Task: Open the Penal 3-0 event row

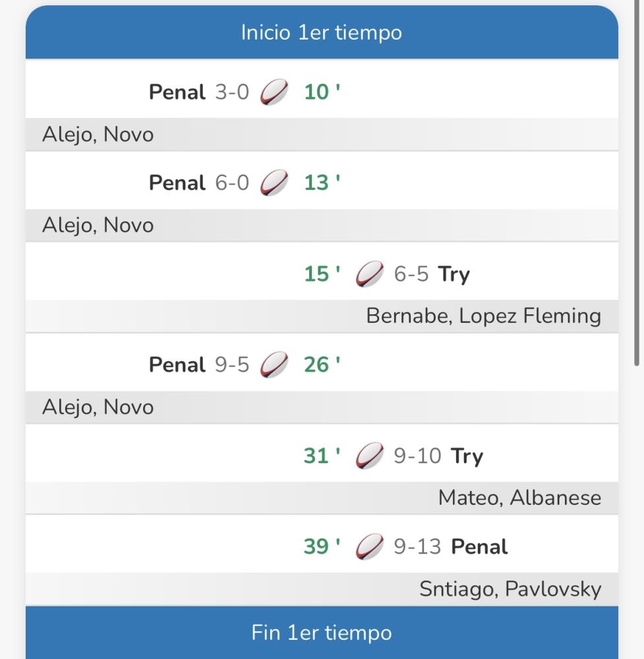Action: tap(199, 92)
